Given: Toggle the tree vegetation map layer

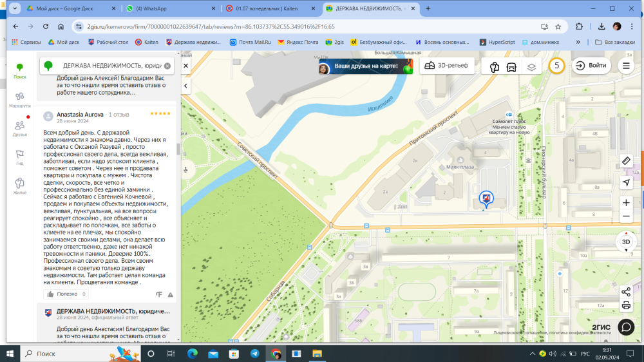Looking at the screenshot, I should 495,66.
